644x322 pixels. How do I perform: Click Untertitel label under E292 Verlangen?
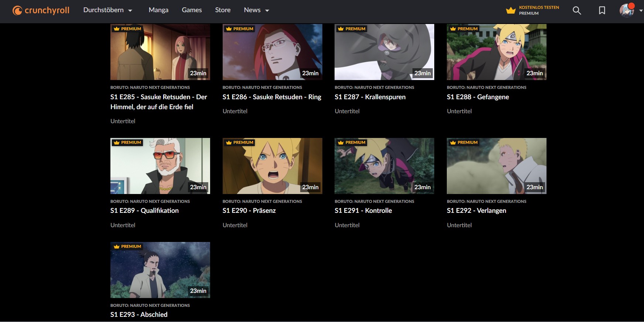pyautogui.click(x=459, y=225)
